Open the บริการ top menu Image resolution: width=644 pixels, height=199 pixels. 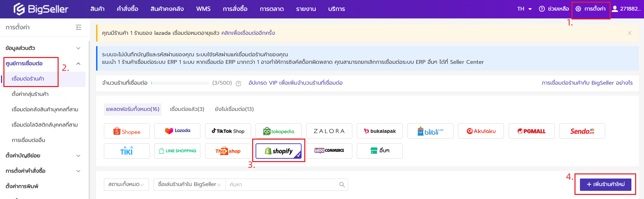pos(336,9)
